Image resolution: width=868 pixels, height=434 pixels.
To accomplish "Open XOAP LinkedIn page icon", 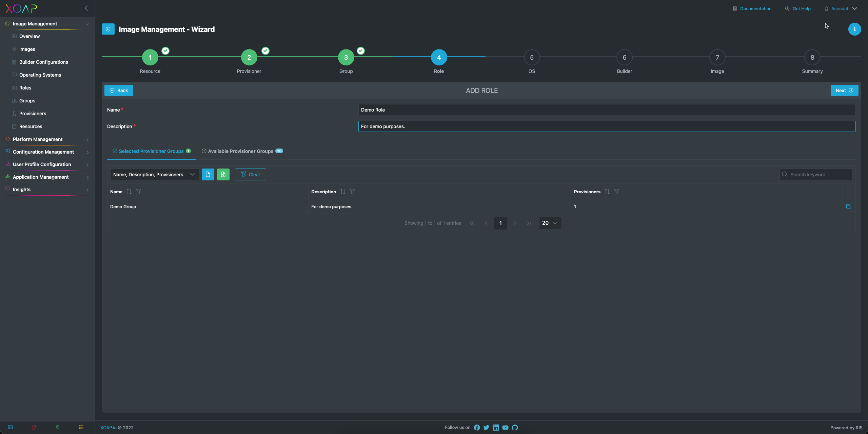I will (x=496, y=428).
